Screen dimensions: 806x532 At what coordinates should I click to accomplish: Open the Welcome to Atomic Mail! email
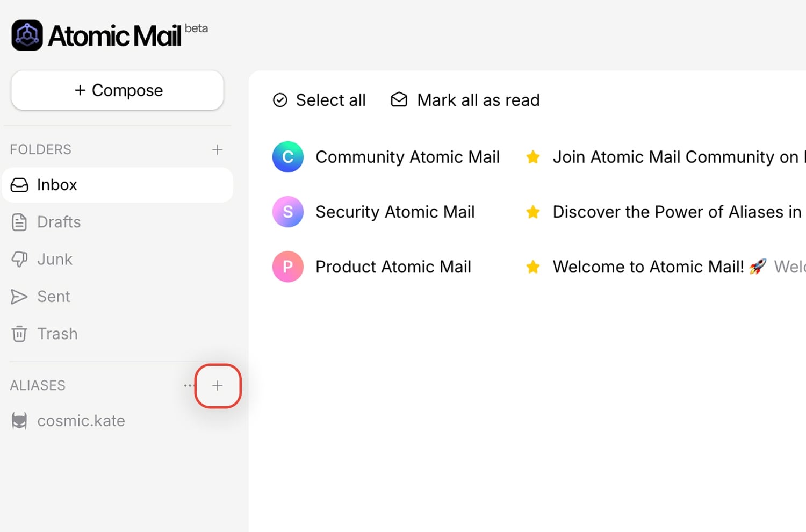[x=649, y=267]
